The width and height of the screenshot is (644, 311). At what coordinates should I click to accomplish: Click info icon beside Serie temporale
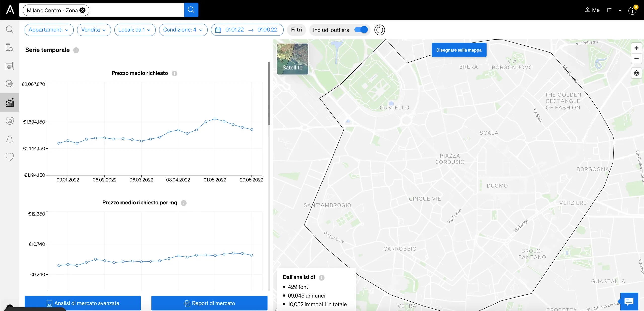76,50
